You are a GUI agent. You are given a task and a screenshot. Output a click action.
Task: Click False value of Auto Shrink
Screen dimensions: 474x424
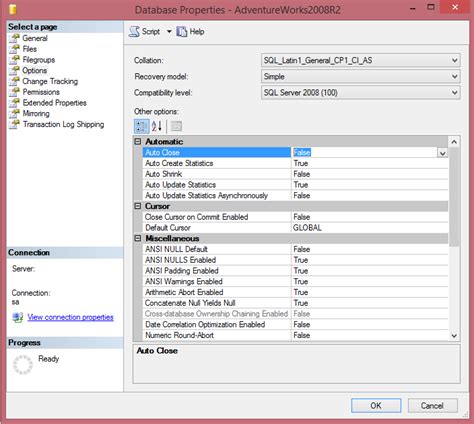pos(370,174)
